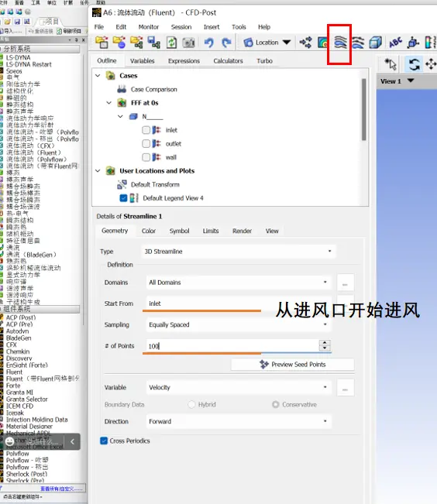Click ellipsis button next to Domains
Screen dimensions: 437x504
346,283
